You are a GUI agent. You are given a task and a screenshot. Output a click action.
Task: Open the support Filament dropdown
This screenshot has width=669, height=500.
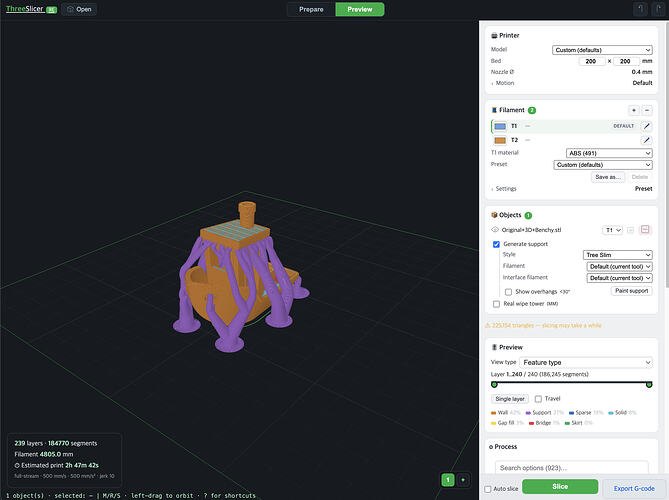pos(620,266)
